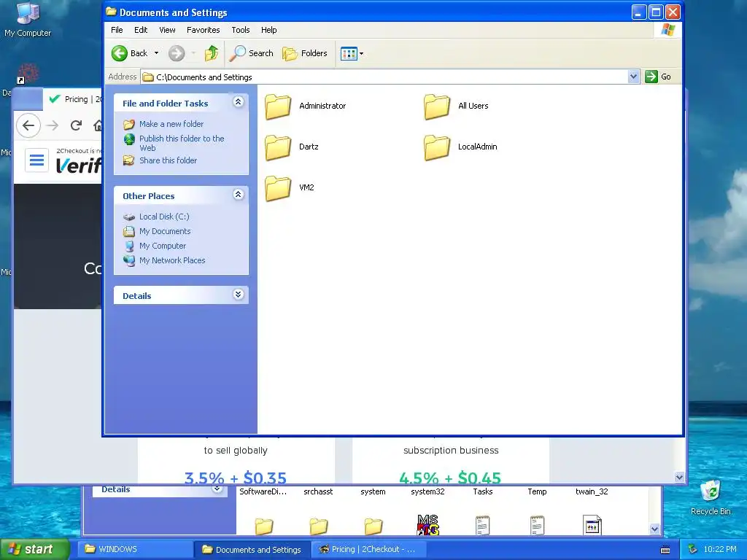Select the system32 folder label in WINDOWS window
Image resolution: width=747 pixels, height=560 pixels.
coord(427,492)
